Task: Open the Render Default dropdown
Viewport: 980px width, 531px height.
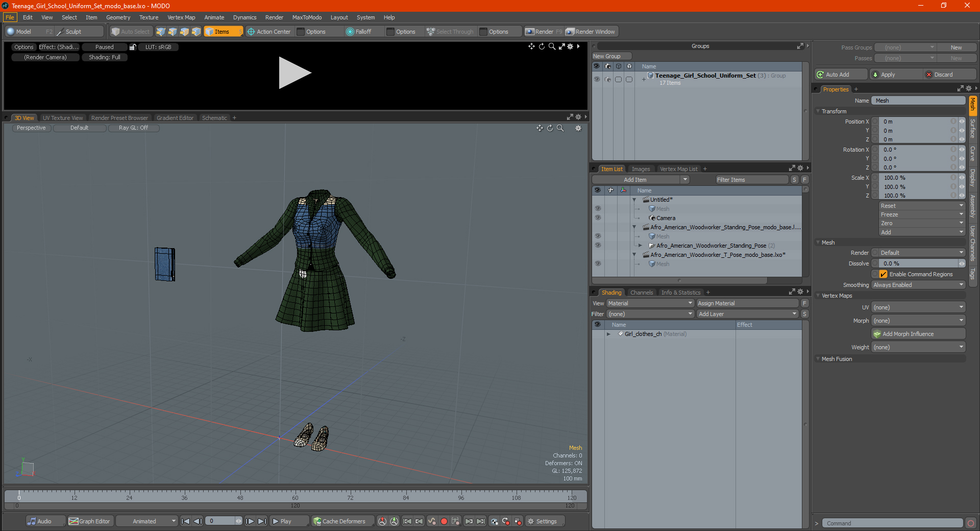Action: click(922, 253)
